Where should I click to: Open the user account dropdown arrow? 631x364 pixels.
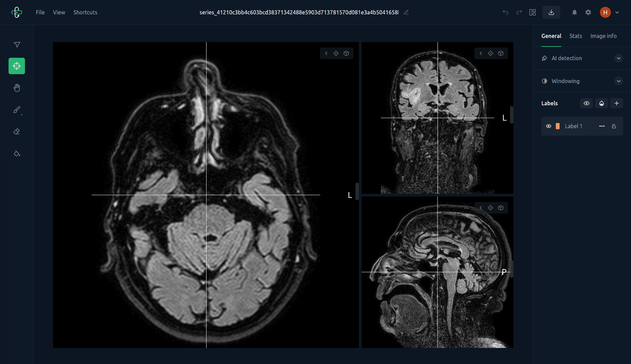click(617, 12)
